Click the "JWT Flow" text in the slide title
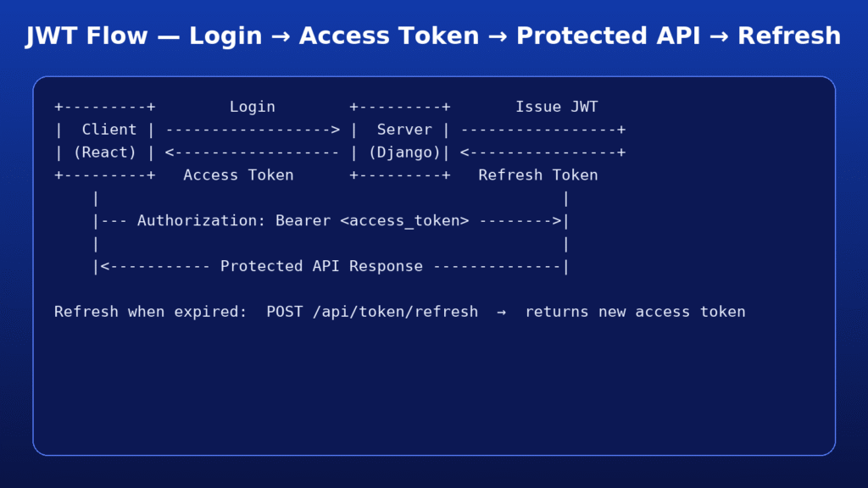Screen dimensions: 868x488 click(88, 36)
